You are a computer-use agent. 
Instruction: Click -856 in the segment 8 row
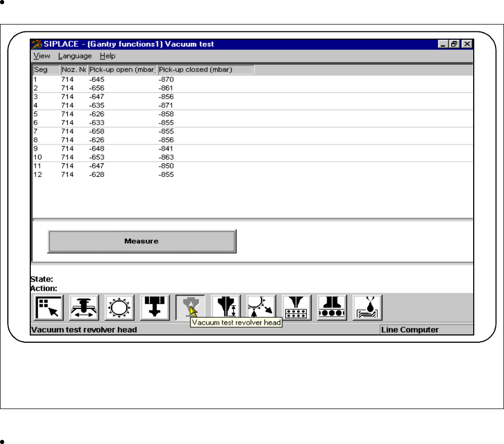pyautogui.click(x=166, y=140)
